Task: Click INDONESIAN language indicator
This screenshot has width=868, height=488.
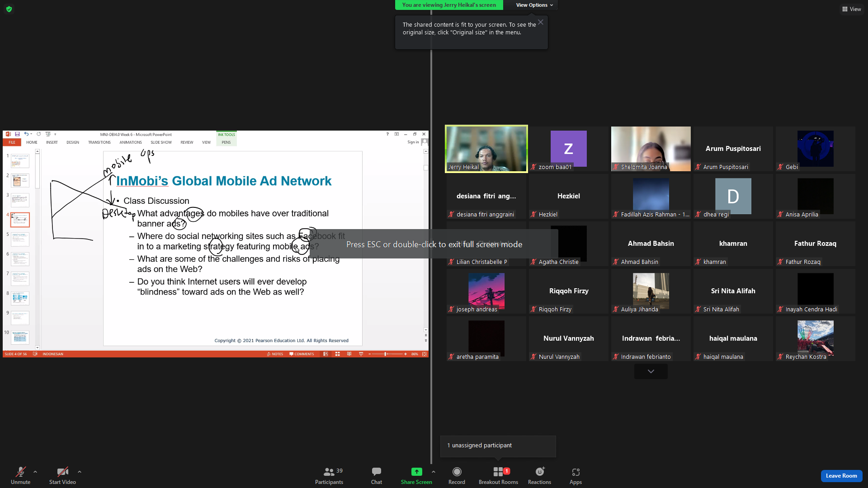Action: [x=53, y=354]
